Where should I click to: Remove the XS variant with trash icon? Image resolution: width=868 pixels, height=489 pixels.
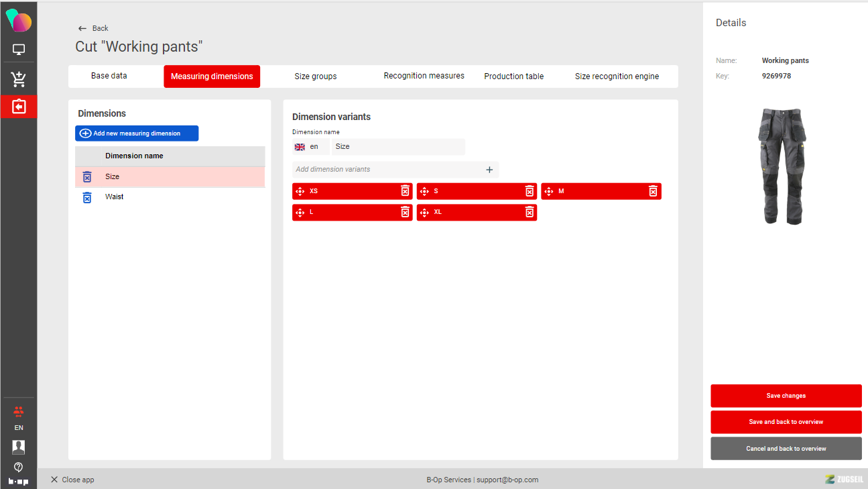tap(405, 191)
